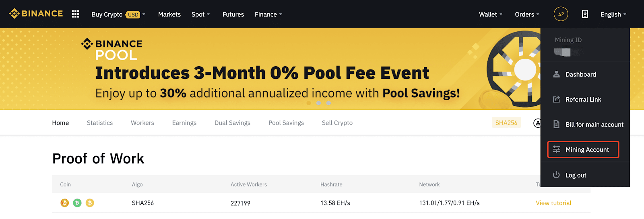Click the Binance Pool banner logo

tap(112, 49)
